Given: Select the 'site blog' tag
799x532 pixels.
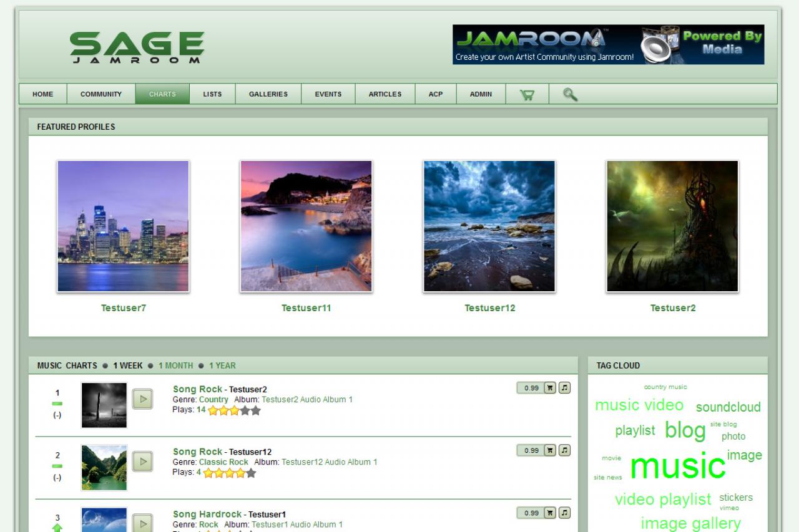Looking at the screenshot, I should [723, 425].
